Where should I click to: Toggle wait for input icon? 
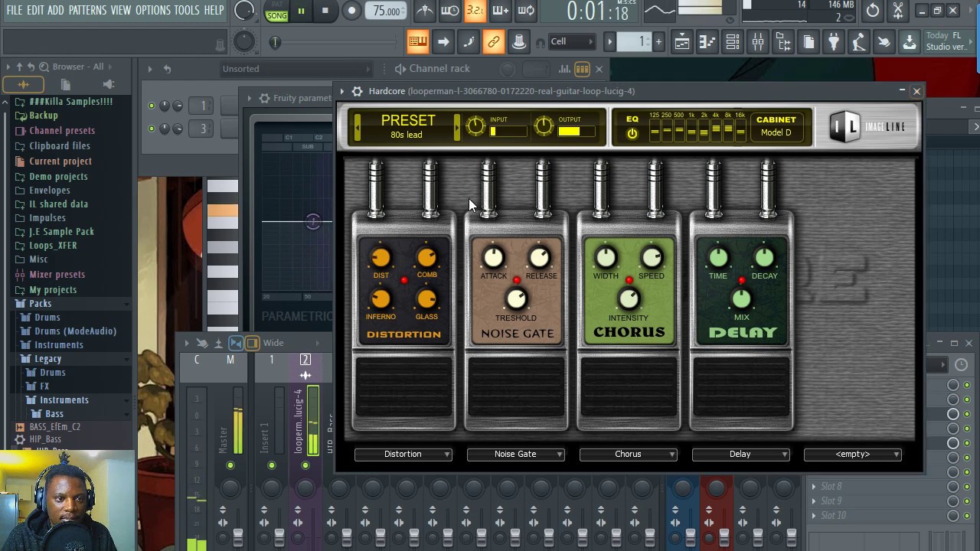(450, 11)
